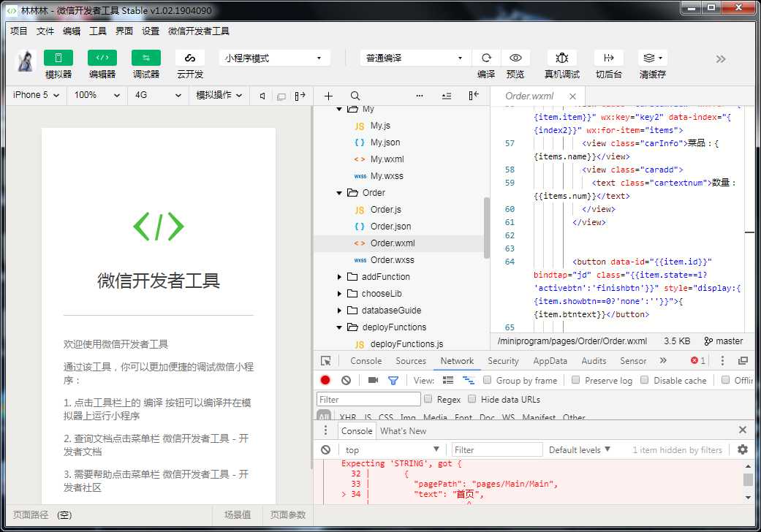Open 云开发 cloud development
The width and height of the screenshot is (761, 532).
[x=190, y=58]
